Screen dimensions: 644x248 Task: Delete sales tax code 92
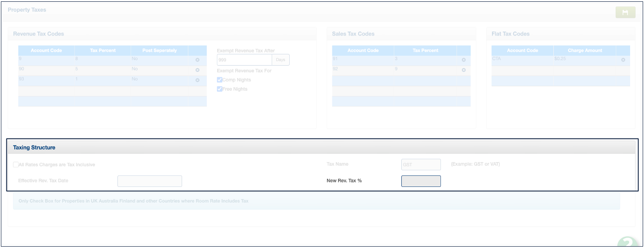pyautogui.click(x=464, y=71)
